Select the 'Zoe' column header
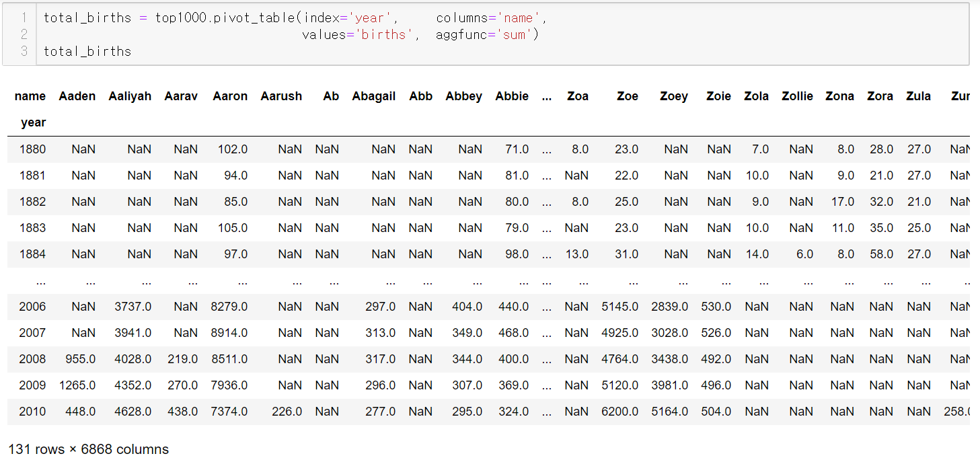Viewport: 980px width, 458px height. (x=628, y=96)
